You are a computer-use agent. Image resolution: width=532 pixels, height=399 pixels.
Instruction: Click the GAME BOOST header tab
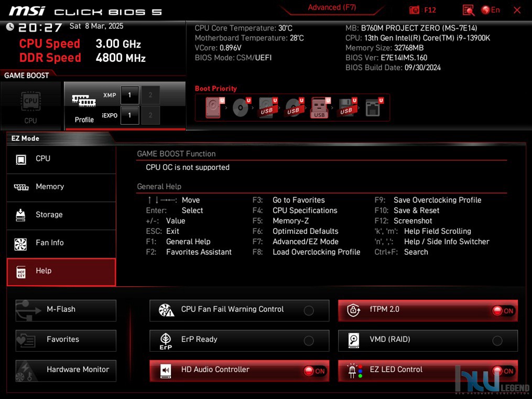click(26, 76)
